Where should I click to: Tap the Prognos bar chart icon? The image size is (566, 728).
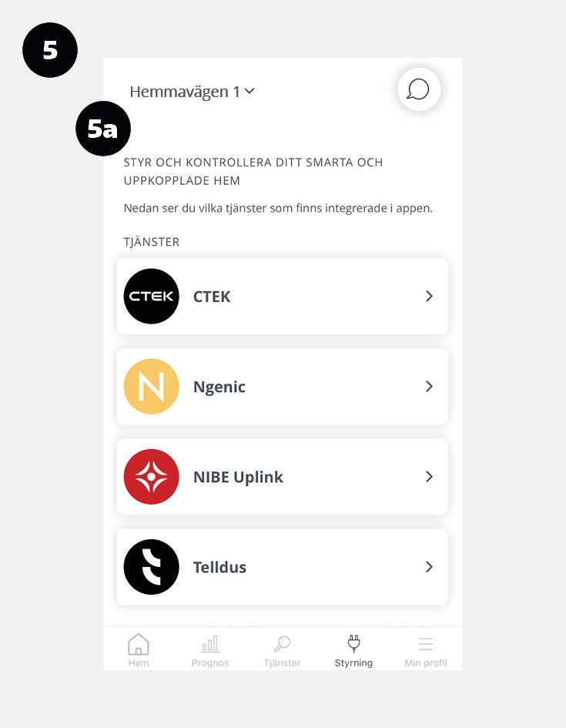[x=210, y=644]
